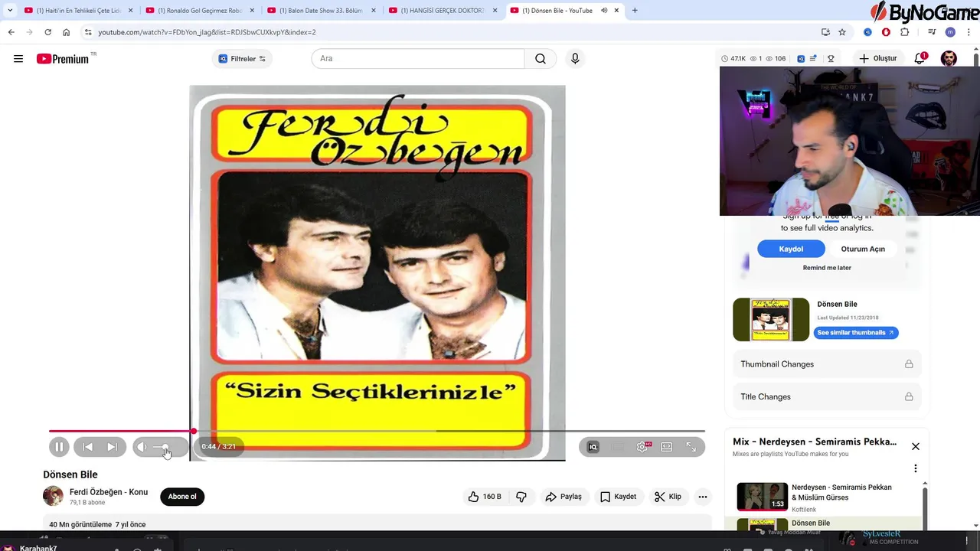980x551 pixels.
Task: Click the search magnifier button
Action: coord(541,59)
